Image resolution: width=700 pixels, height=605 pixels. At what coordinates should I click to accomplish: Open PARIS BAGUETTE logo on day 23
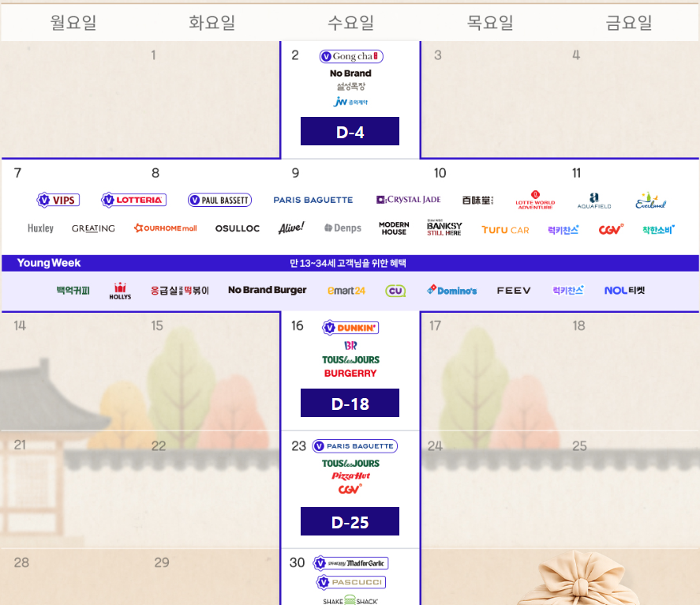pyautogui.click(x=355, y=446)
